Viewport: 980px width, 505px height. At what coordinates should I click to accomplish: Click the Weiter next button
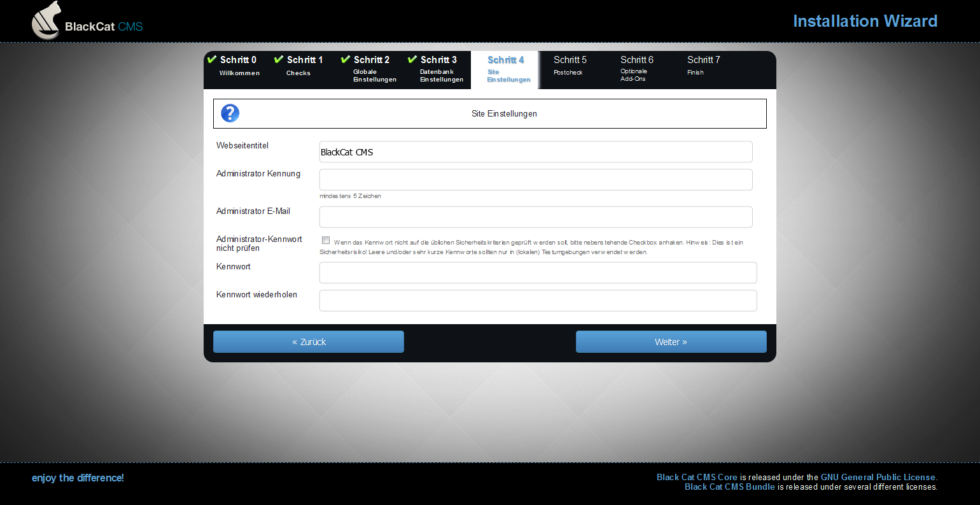[671, 342]
